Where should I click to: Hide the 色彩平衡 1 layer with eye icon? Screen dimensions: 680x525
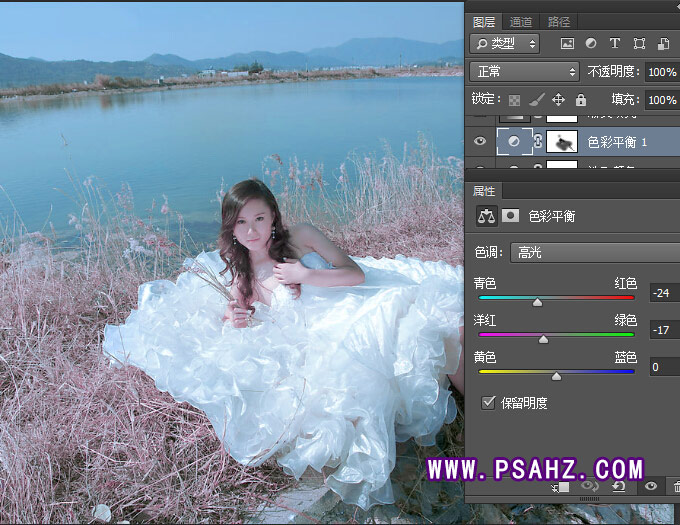(479, 142)
